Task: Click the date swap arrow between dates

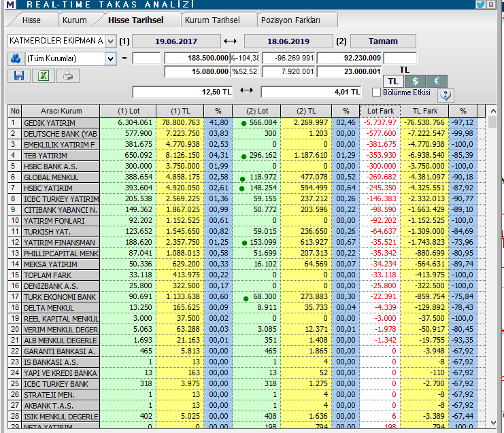Action: tap(230, 41)
